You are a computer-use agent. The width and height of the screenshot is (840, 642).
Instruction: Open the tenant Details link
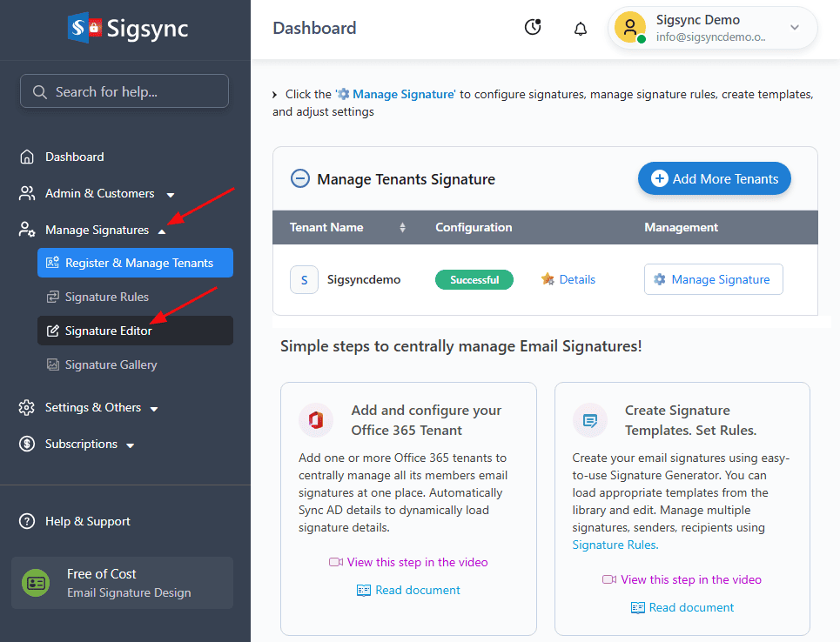576,280
